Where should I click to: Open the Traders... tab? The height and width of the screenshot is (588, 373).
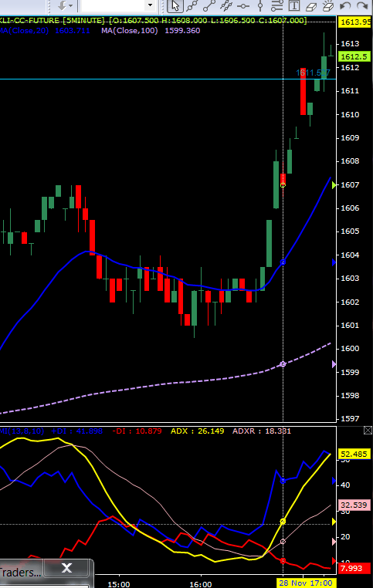point(21,573)
